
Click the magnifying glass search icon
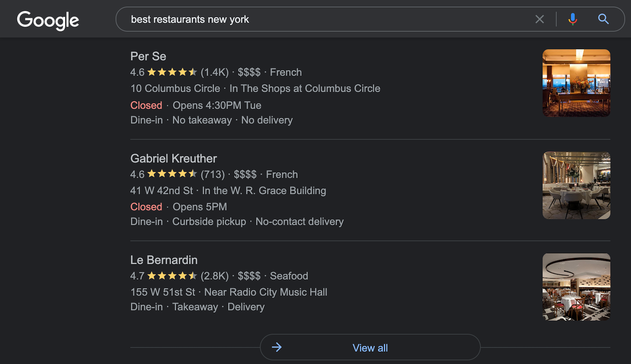pos(603,19)
